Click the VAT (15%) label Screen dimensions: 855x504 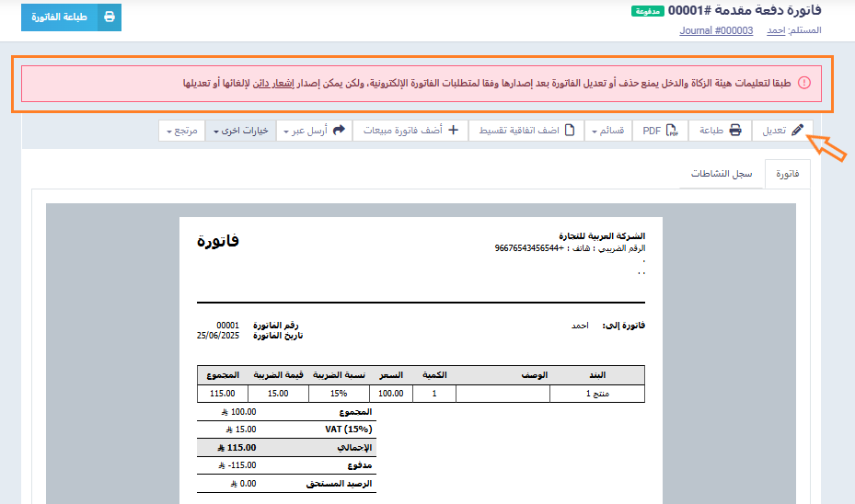tap(349, 430)
